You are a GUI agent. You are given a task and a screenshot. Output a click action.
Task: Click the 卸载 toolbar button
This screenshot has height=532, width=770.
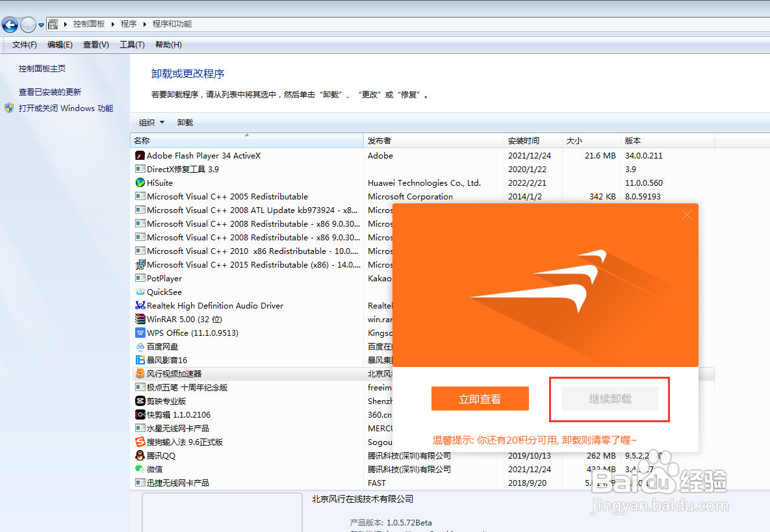(x=185, y=122)
